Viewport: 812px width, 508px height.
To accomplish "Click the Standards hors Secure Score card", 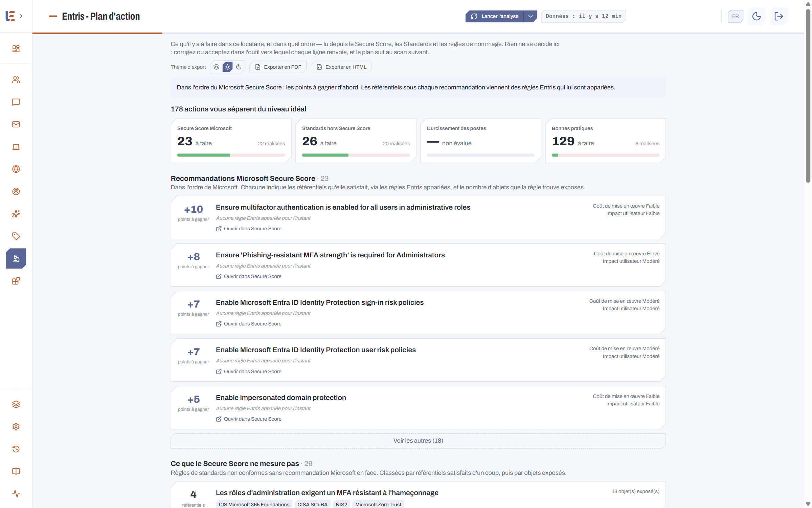I will [356, 141].
